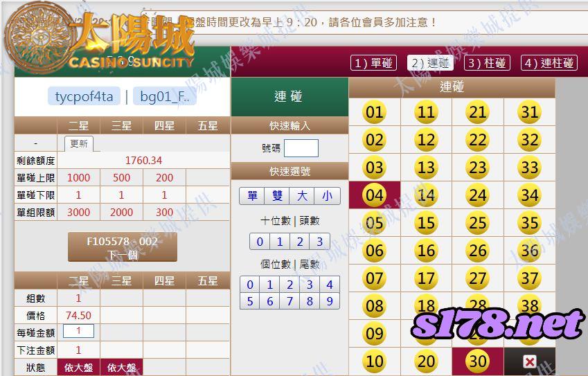Screen dimensions: 588x376
Task: Select number ball 22
Action: point(477,140)
